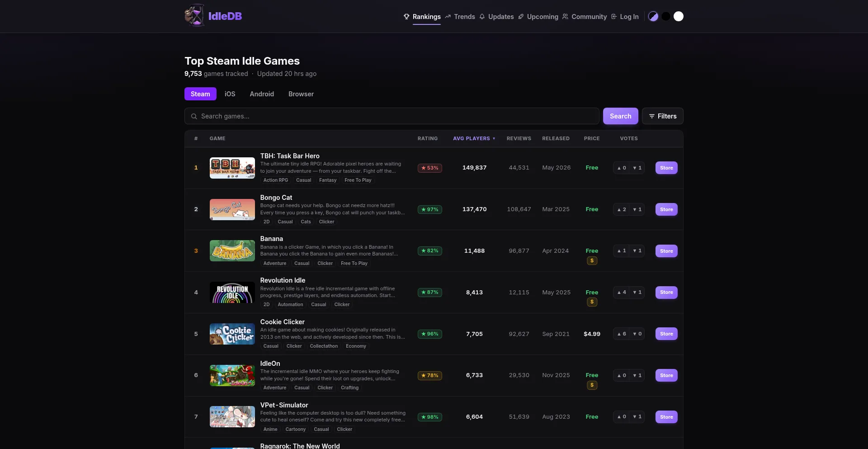Upvote the Banana game

pos(622,250)
